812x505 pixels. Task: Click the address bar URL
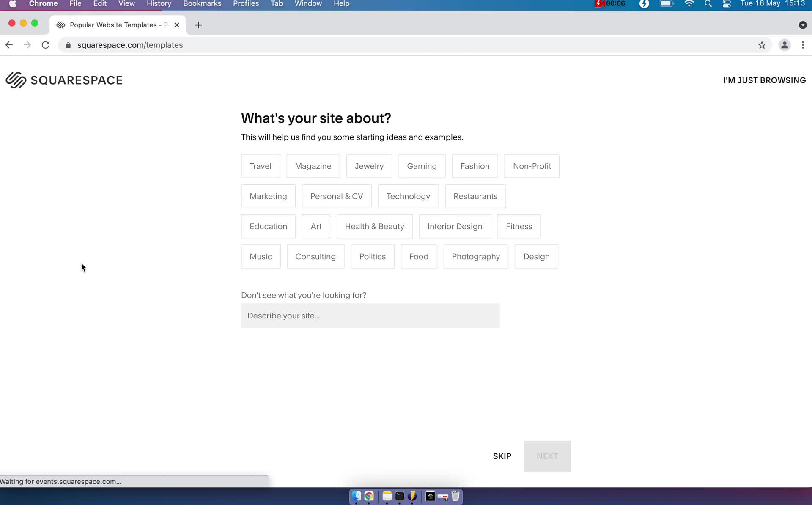click(x=130, y=45)
